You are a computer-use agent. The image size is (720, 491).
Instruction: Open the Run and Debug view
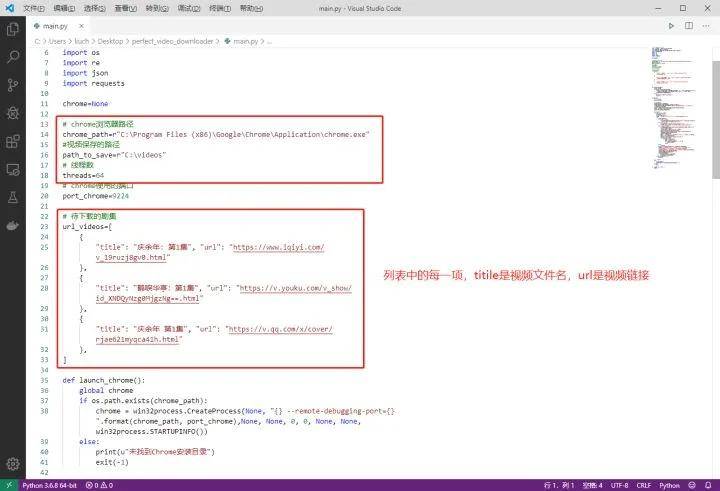[13, 113]
